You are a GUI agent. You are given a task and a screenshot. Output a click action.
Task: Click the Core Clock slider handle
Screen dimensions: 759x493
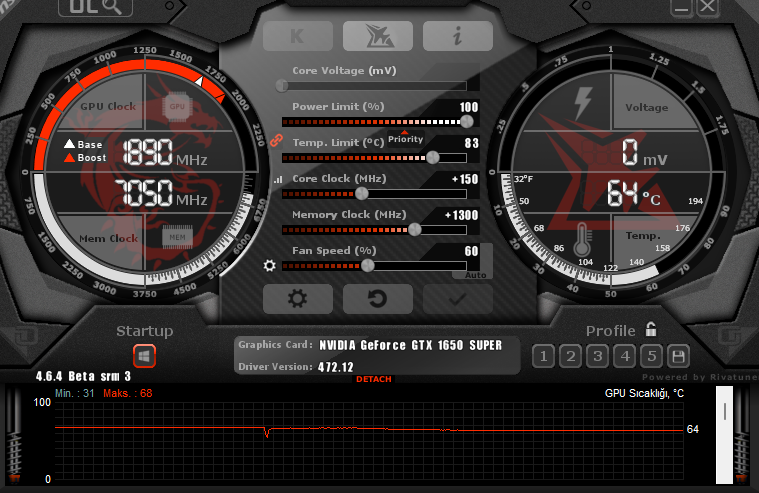pos(362,194)
